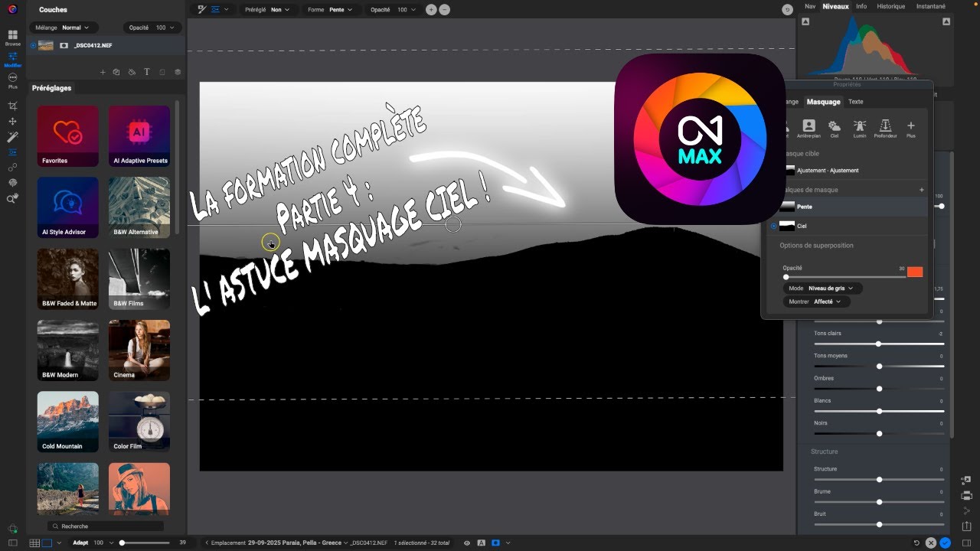This screenshot has width=980, height=551.
Task: Open the top toolbar Opacité 100 dropdown
Action: pyautogui.click(x=393, y=10)
